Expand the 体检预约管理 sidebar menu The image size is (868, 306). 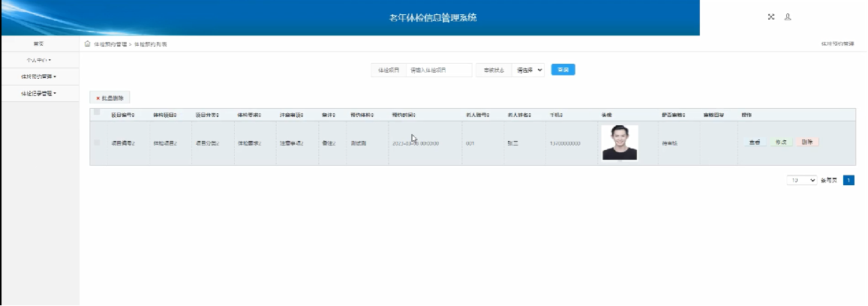click(x=39, y=76)
